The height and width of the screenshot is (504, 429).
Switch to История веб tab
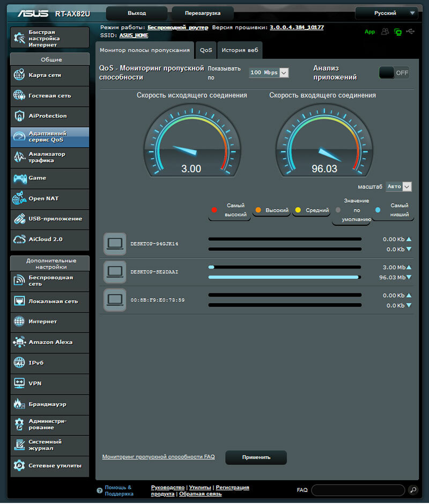pyautogui.click(x=240, y=50)
